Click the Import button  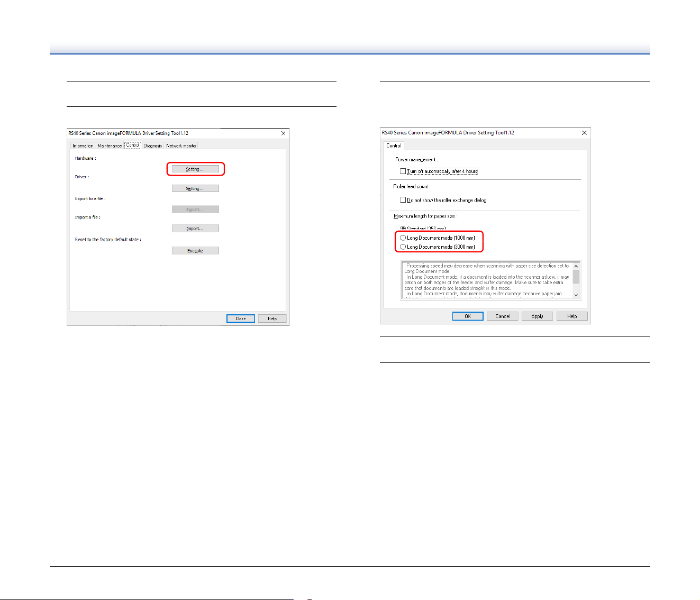tap(195, 229)
